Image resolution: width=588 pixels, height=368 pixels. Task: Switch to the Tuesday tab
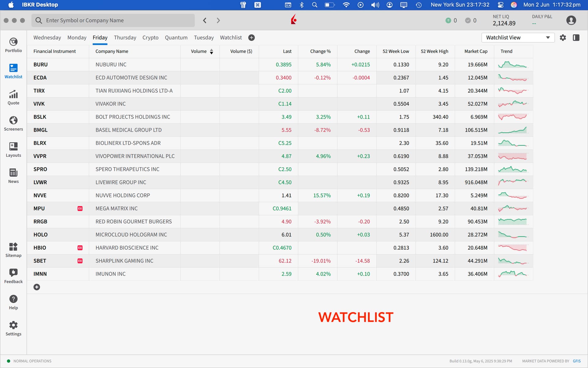(204, 38)
